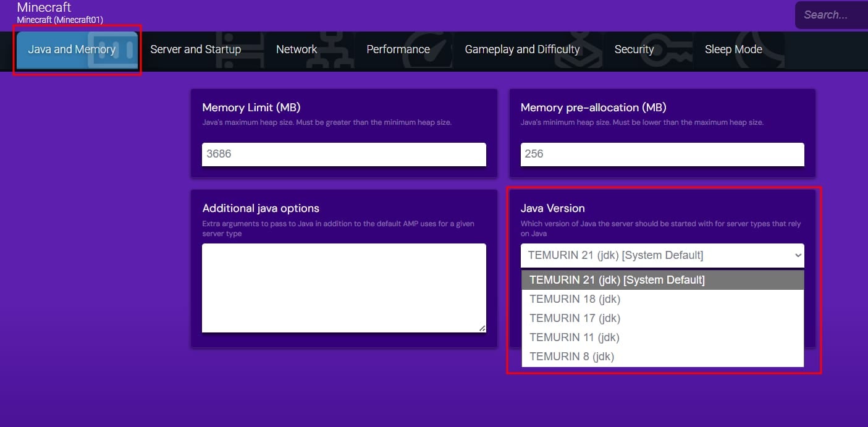
Task: Click the Memory pre-allocation field showing 256
Action: [x=662, y=154]
